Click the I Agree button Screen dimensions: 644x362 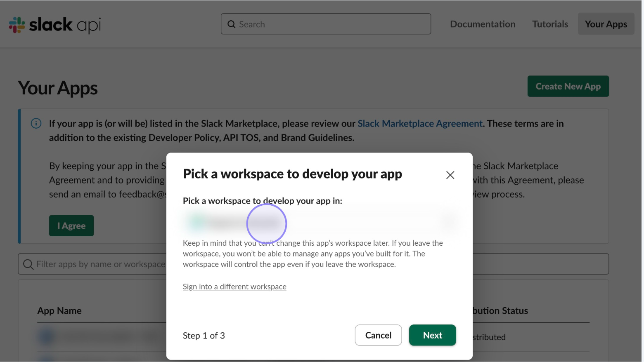[x=71, y=226]
